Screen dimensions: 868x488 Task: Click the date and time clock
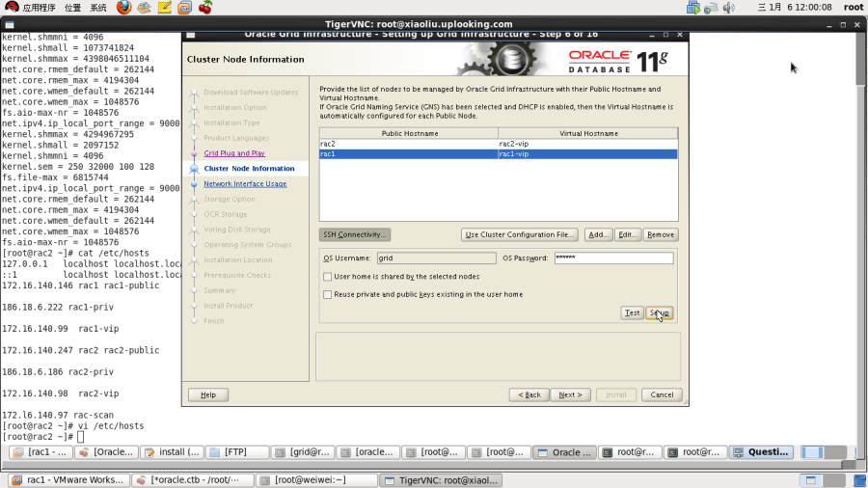click(795, 7)
